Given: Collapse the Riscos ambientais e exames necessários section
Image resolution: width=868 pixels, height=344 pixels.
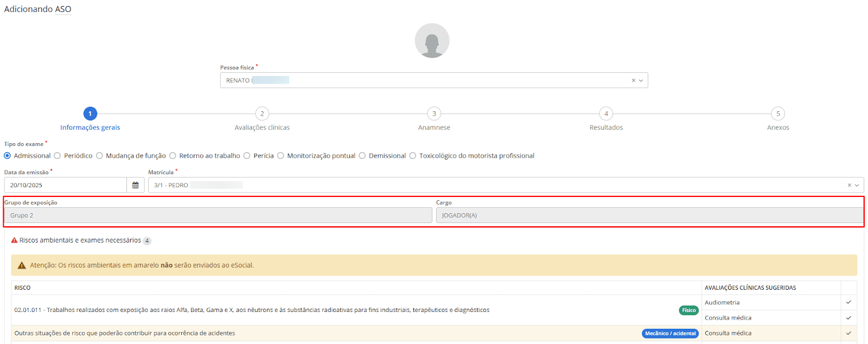Looking at the screenshot, I should click(x=80, y=240).
